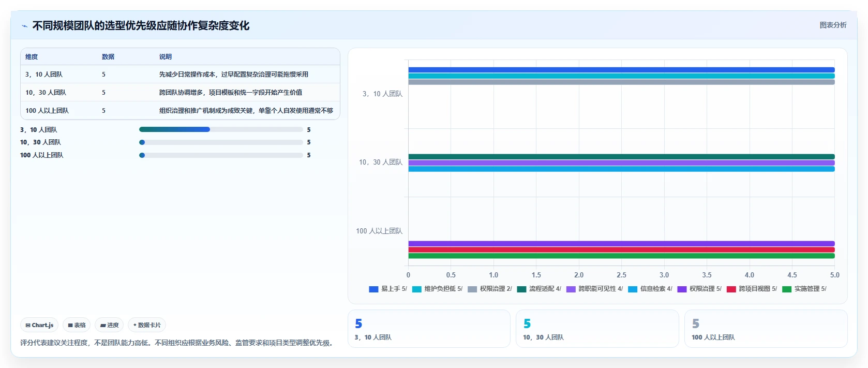Click the chart y-axis label 10，30 人团队
The image size is (868, 368).
click(381, 163)
